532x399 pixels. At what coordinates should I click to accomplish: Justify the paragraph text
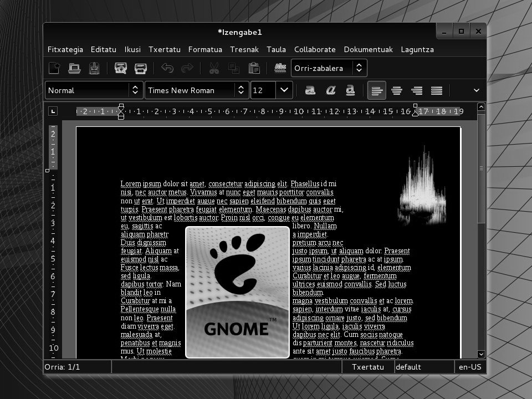pos(437,90)
